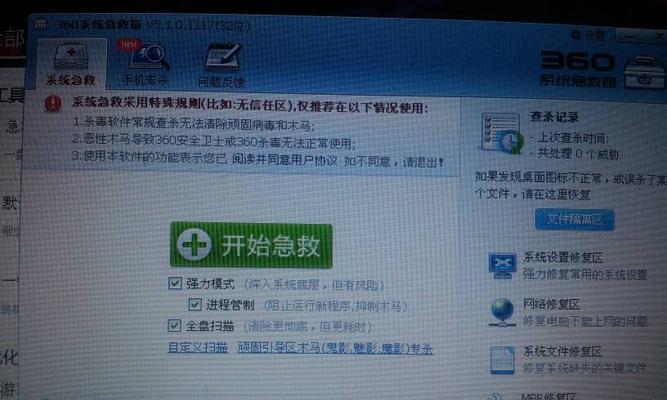667x400 pixels.
Task: Click the notepad pen feedback icon
Action: 222,57
